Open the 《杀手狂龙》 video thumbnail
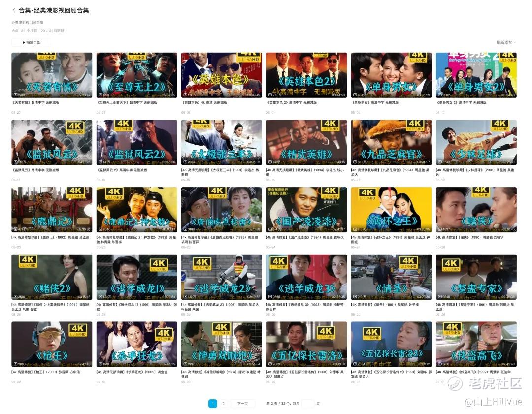Screen dimensions: 532x414 coord(137,345)
